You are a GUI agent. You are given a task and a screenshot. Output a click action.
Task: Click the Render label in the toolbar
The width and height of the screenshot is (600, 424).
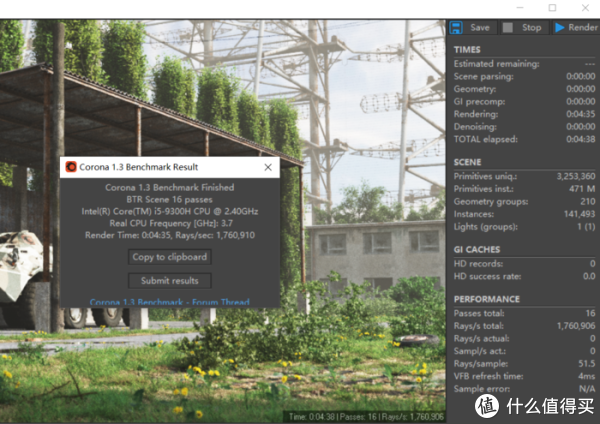click(x=583, y=28)
